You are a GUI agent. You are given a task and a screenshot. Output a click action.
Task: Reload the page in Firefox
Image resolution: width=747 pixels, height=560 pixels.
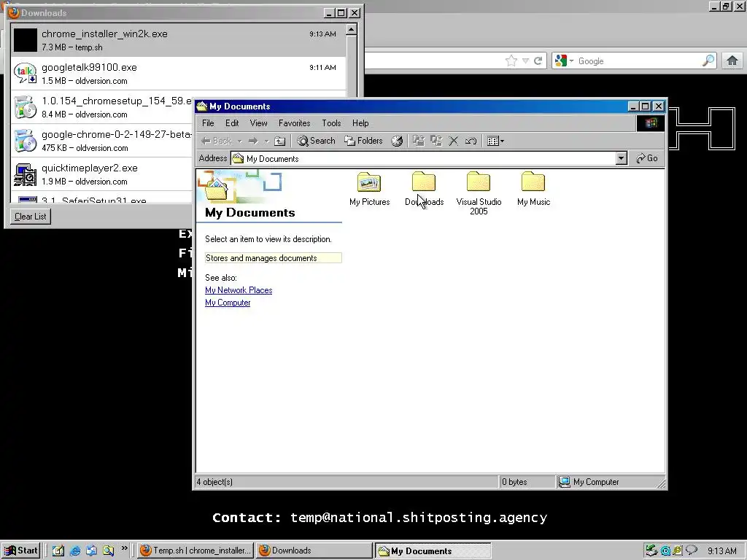tap(538, 61)
